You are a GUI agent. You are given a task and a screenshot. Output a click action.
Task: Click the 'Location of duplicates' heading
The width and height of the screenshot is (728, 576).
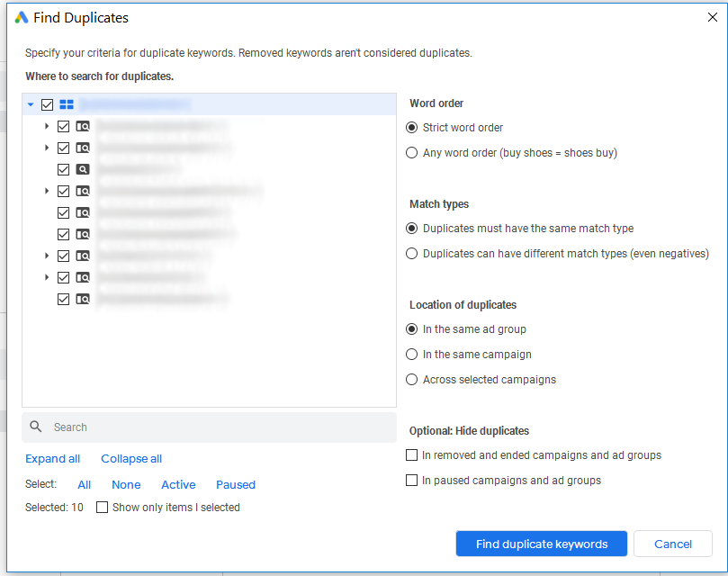point(463,305)
